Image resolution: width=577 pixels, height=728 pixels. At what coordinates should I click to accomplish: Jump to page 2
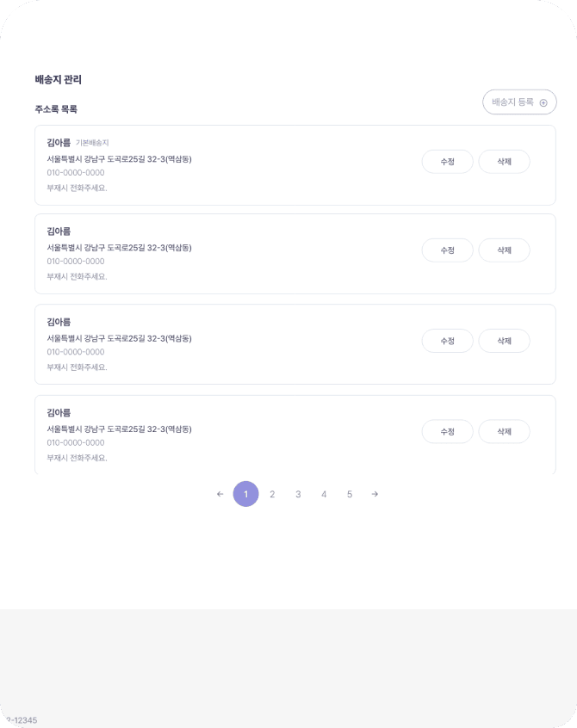tap(272, 494)
